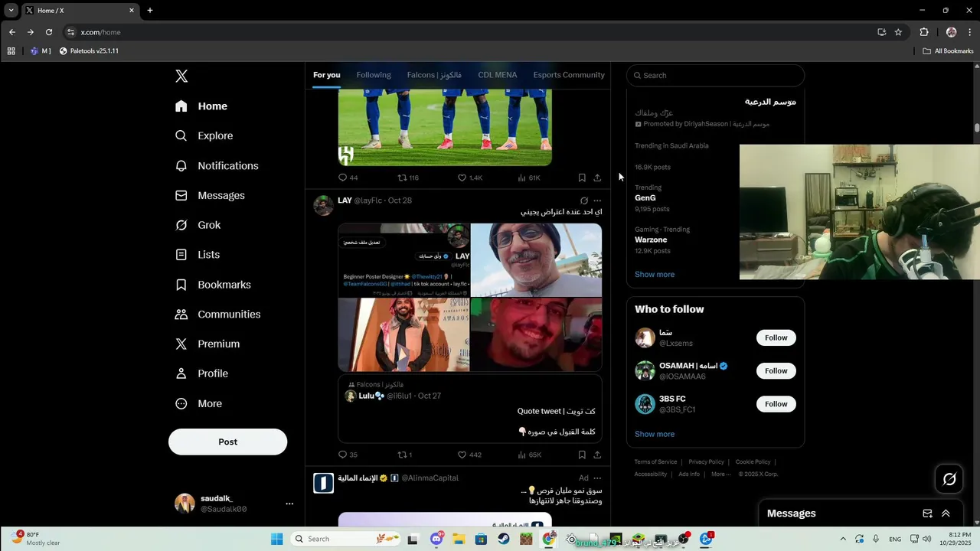Expand the Messages drawer
980x551 pixels.
946,514
